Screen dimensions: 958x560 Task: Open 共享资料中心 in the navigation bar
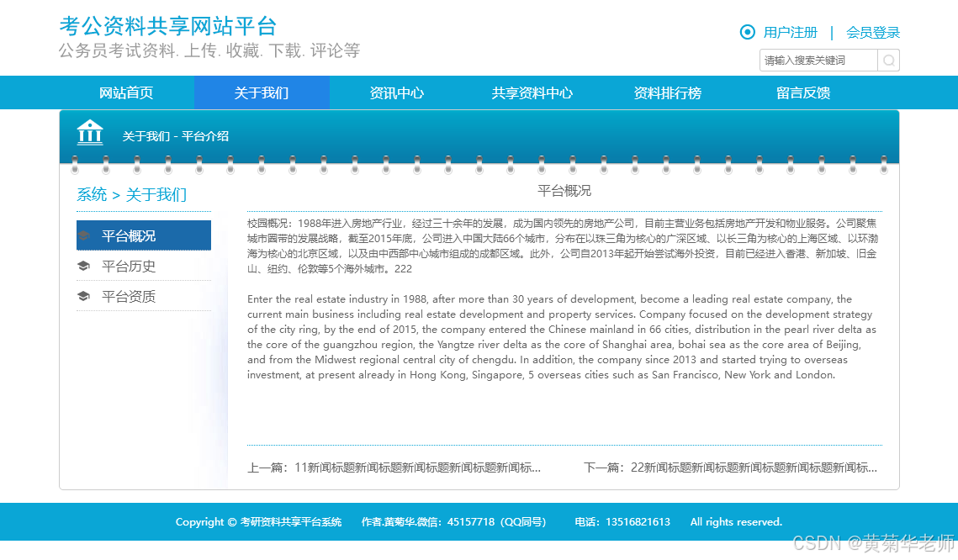point(532,92)
